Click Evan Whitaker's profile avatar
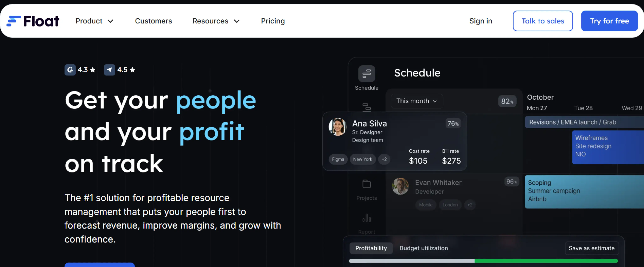 [x=400, y=186]
